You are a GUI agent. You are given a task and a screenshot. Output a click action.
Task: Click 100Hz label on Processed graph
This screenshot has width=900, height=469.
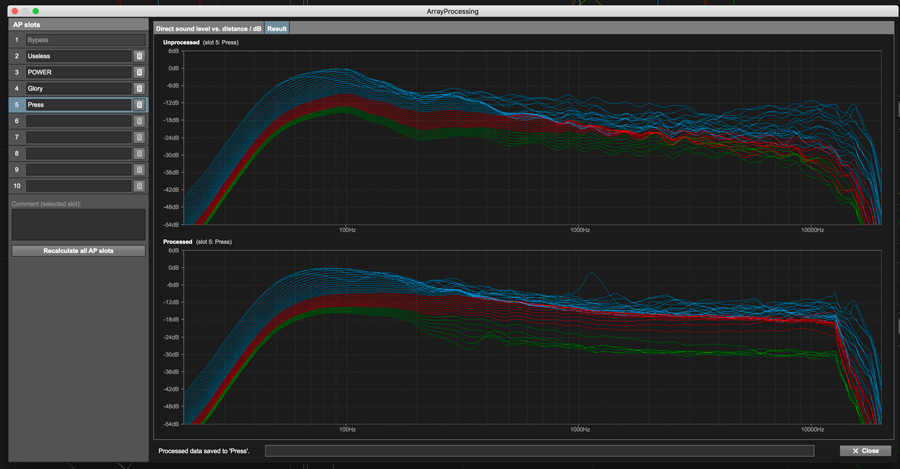[x=347, y=429]
